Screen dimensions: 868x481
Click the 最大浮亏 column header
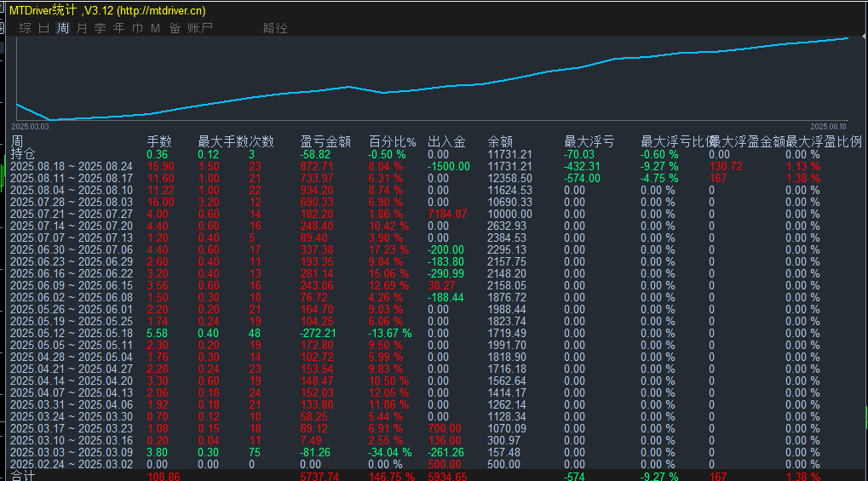(x=589, y=142)
